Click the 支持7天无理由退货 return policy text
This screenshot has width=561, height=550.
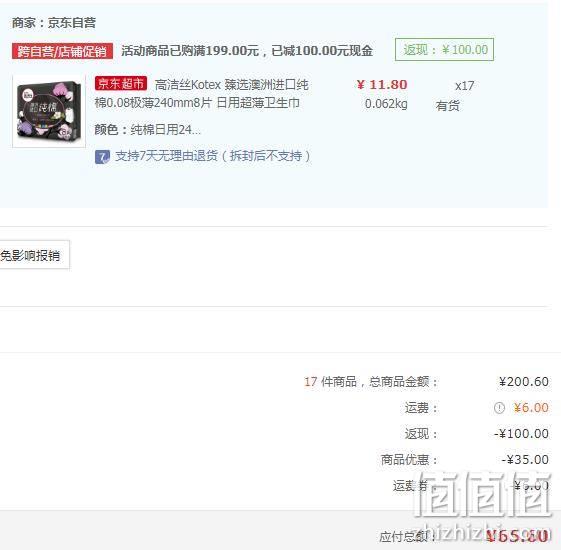tap(213, 156)
